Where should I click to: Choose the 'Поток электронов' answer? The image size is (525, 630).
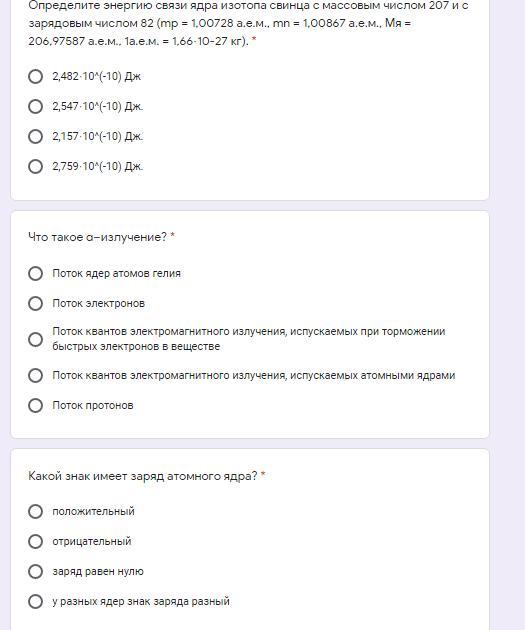tap(35, 303)
